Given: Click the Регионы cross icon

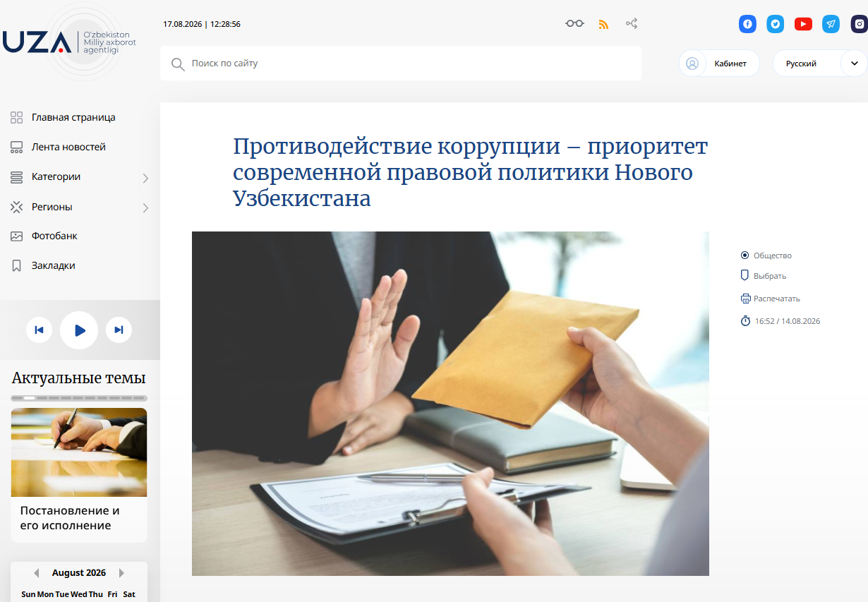Looking at the screenshot, I should click(x=16, y=207).
